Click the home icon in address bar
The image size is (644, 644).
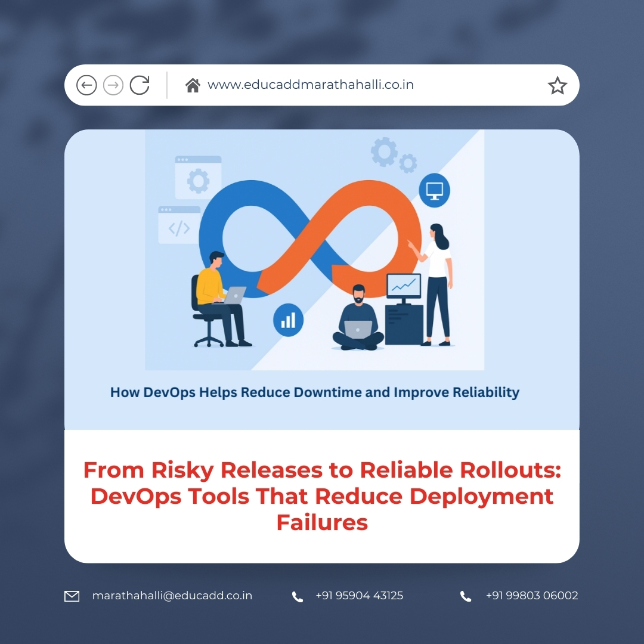193,85
